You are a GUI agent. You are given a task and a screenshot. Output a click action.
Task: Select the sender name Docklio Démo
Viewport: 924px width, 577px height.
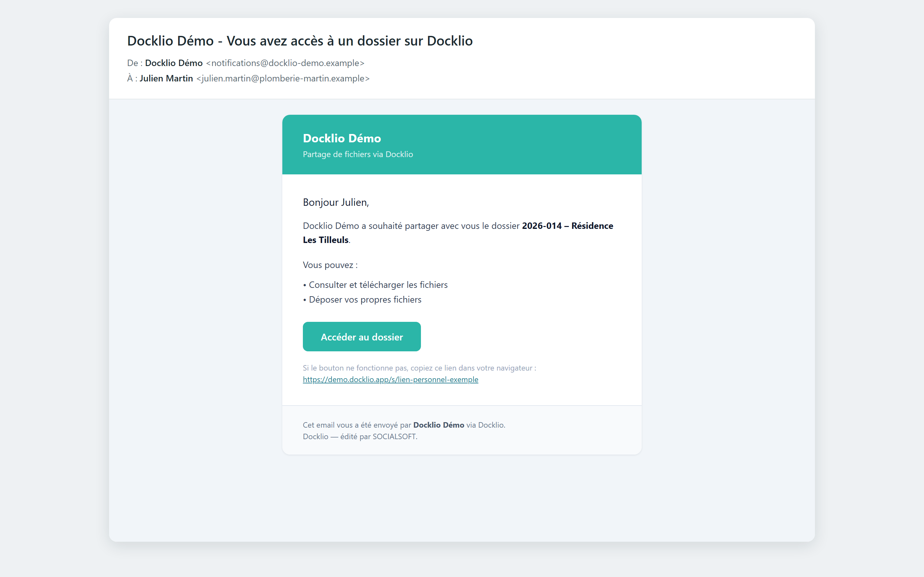[x=174, y=63]
